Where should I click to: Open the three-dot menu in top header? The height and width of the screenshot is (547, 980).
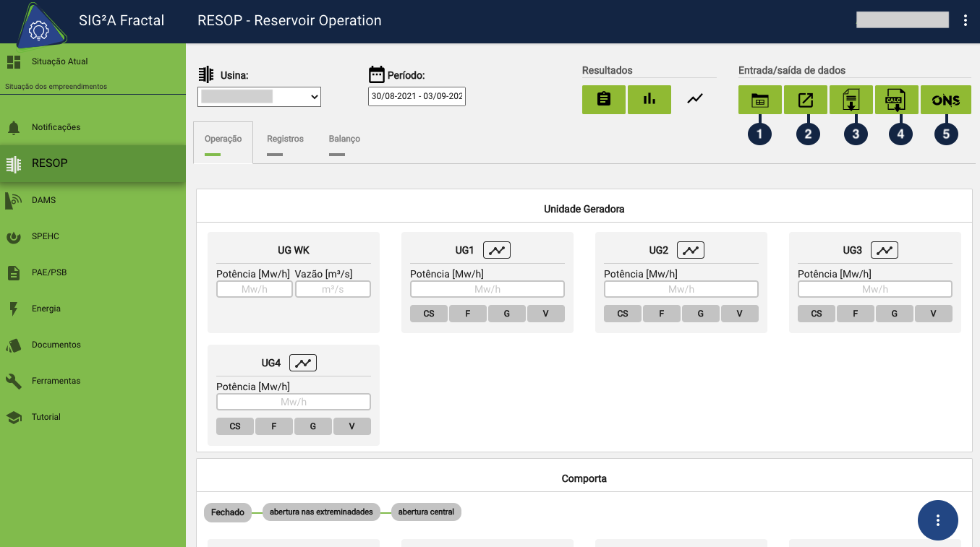tap(965, 20)
